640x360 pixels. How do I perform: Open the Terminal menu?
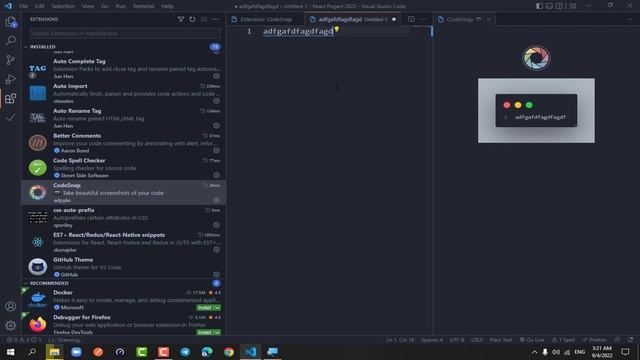(143, 6)
